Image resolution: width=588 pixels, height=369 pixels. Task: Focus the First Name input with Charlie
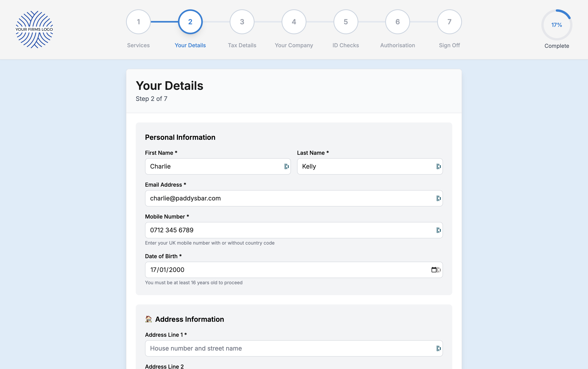coord(212,166)
